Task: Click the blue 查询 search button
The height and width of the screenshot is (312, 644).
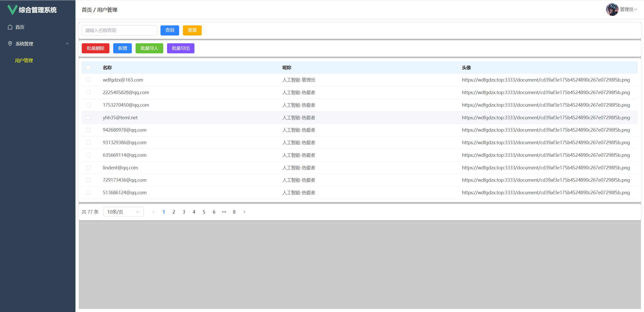Action: tap(170, 30)
